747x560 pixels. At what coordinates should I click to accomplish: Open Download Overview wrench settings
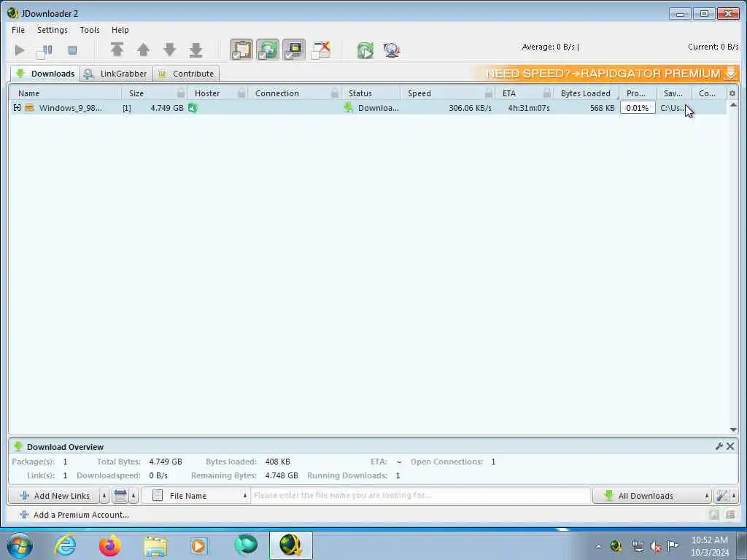point(719,446)
